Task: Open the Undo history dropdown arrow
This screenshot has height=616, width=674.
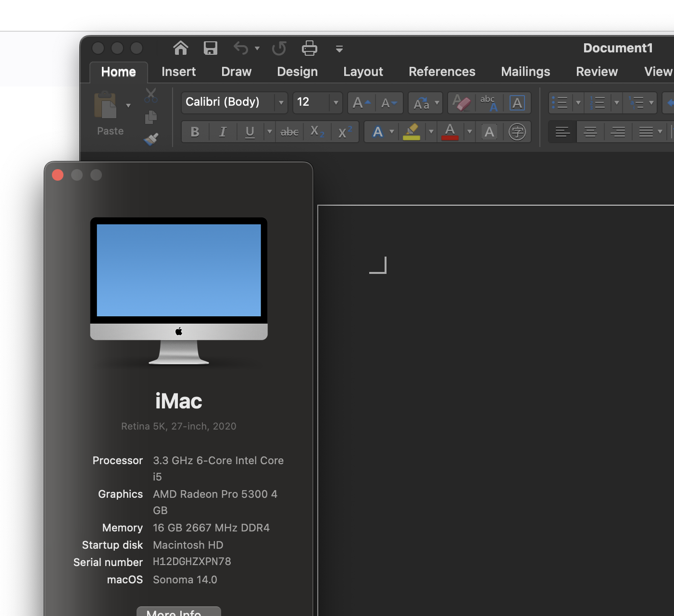Action: (257, 48)
